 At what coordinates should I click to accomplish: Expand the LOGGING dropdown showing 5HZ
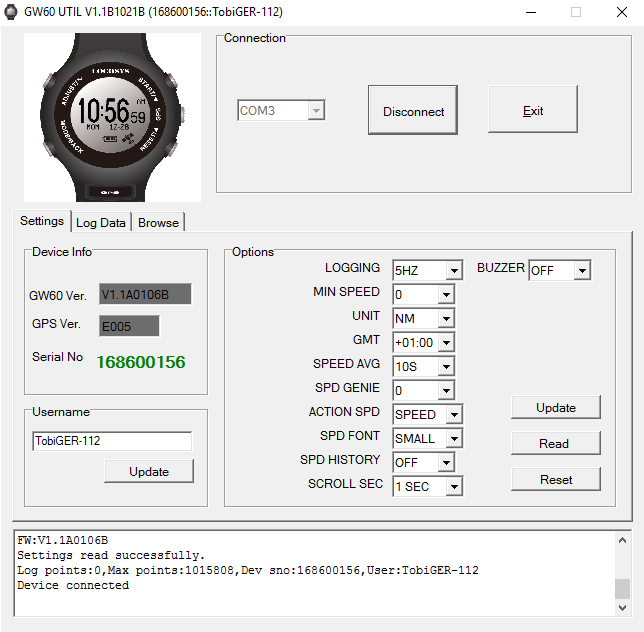point(454,270)
